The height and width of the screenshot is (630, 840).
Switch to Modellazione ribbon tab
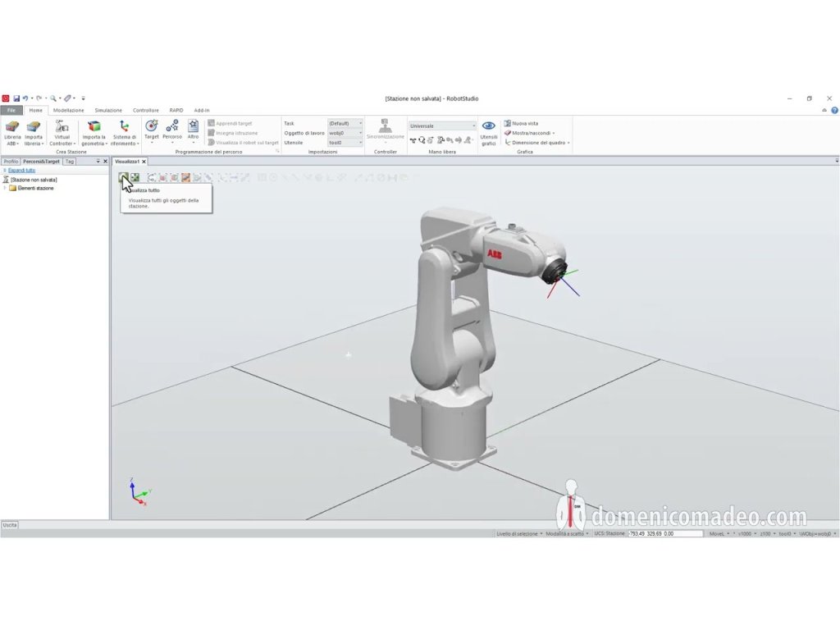pyautogui.click(x=69, y=111)
